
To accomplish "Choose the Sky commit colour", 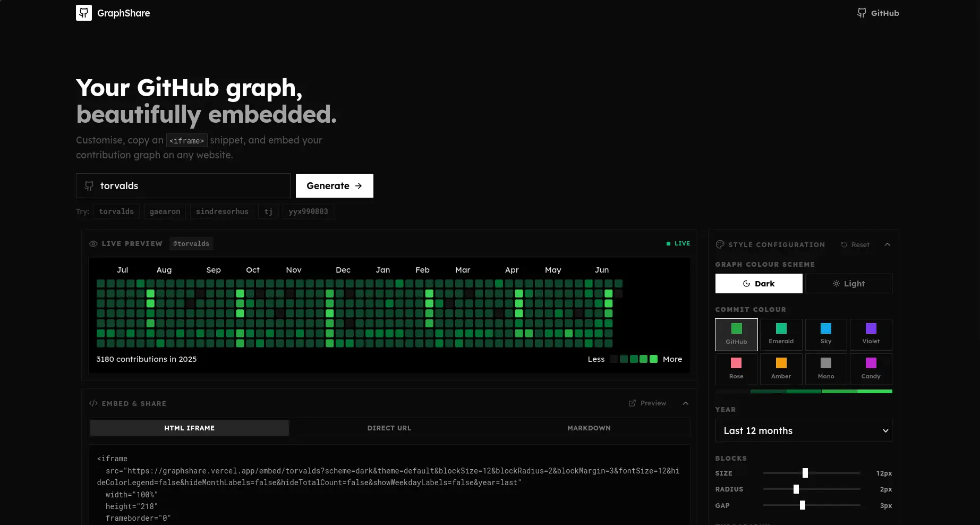I will (826, 334).
